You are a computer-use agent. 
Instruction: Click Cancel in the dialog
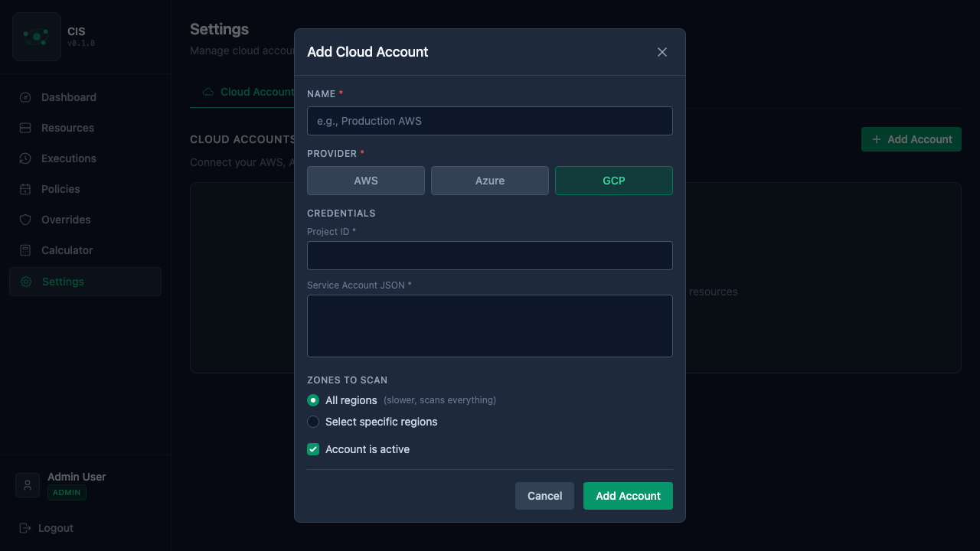pos(544,496)
